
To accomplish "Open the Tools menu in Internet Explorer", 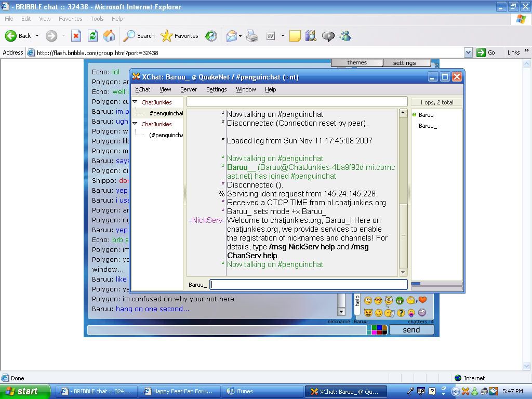I will pyautogui.click(x=97, y=19).
